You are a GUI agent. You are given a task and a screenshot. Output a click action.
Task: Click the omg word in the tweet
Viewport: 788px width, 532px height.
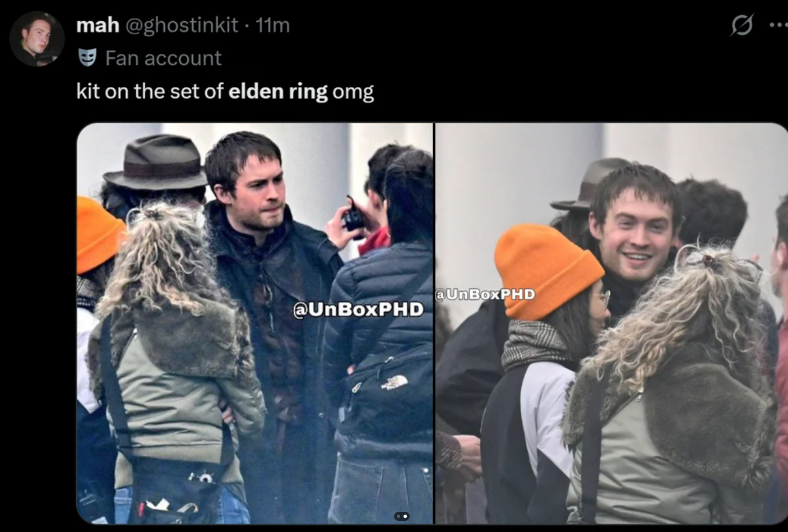353,92
